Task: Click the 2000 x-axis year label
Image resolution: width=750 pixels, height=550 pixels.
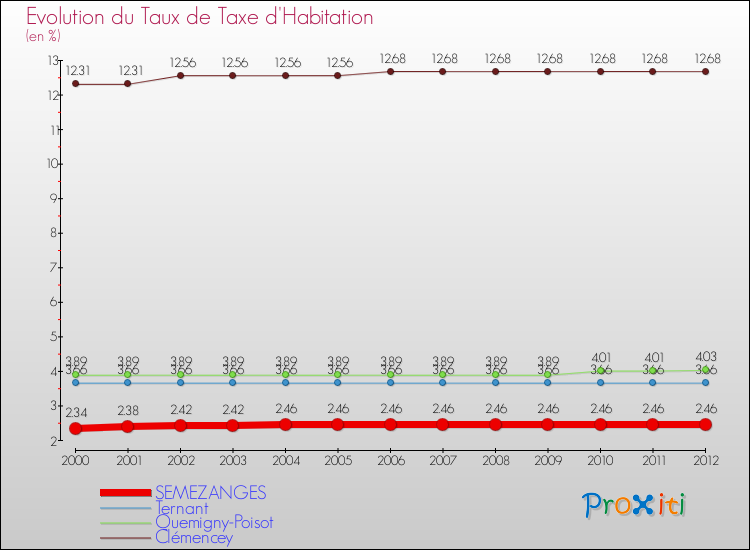Action: click(x=76, y=460)
